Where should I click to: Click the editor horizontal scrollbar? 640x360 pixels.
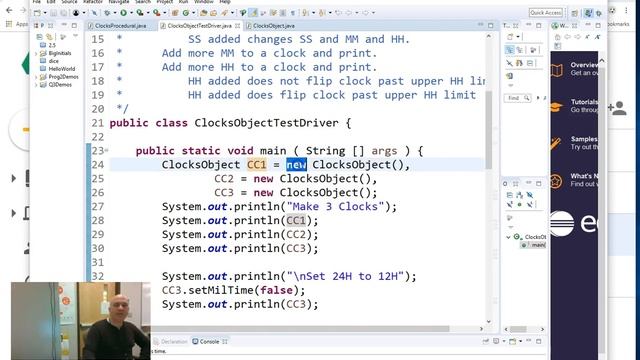[x=300, y=329]
